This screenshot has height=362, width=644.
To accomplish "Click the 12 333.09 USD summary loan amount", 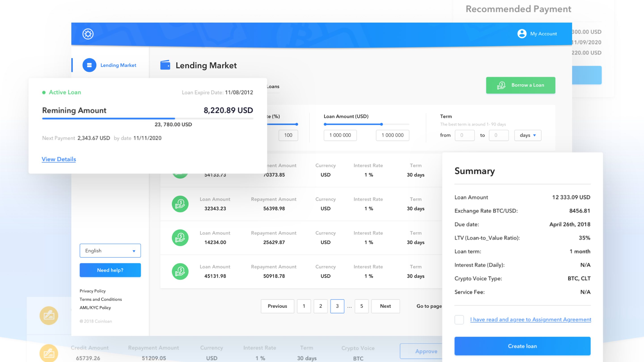I will [571, 197].
